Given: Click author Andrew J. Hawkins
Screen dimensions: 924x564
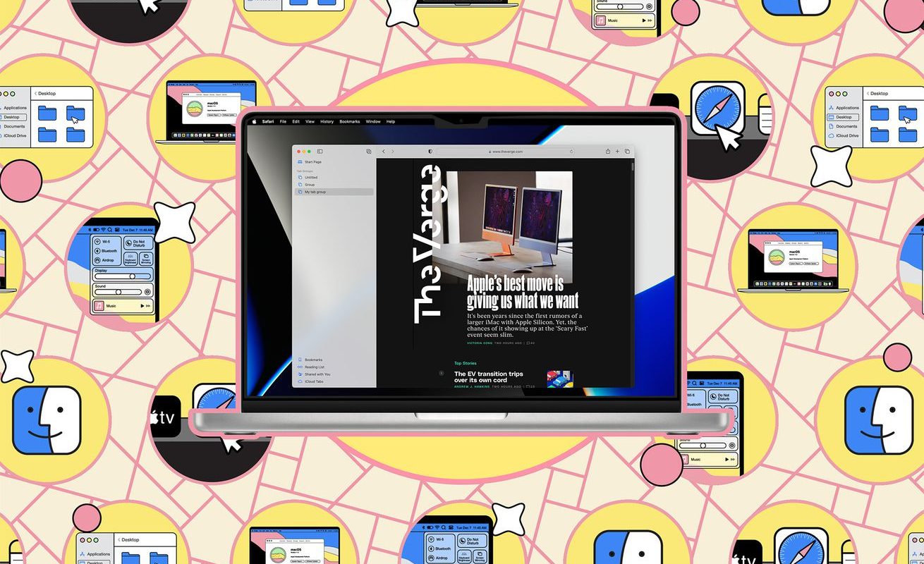Looking at the screenshot, I should [472, 386].
